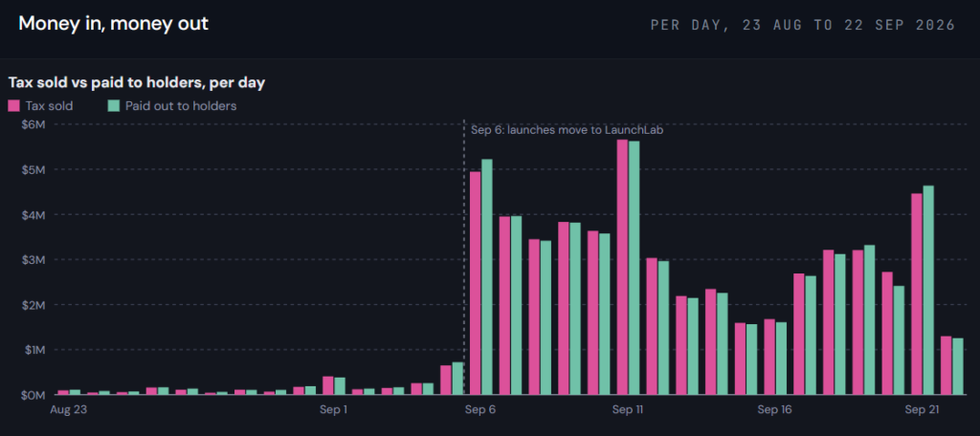Image resolution: width=980 pixels, height=436 pixels.
Task: Click the green Paid out bar for Sep 11
Action: (x=634, y=268)
